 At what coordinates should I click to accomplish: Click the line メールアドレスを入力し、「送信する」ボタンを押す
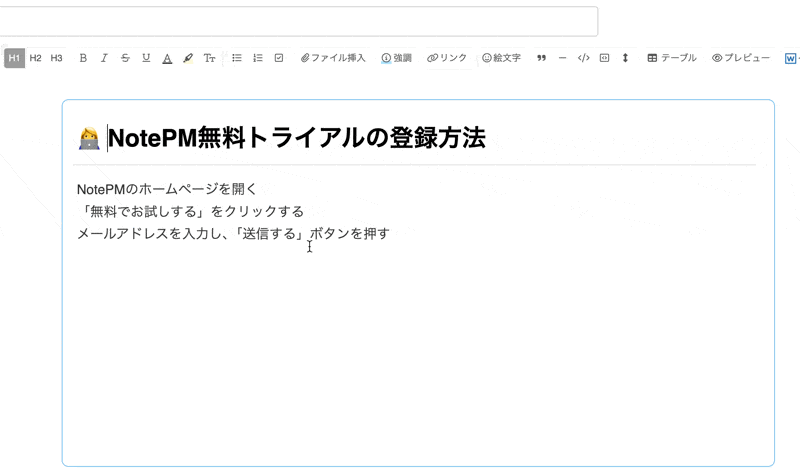coord(233,234)
